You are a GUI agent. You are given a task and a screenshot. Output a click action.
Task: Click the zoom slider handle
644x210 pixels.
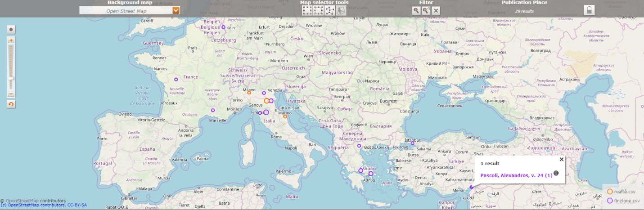pos(11,78)
